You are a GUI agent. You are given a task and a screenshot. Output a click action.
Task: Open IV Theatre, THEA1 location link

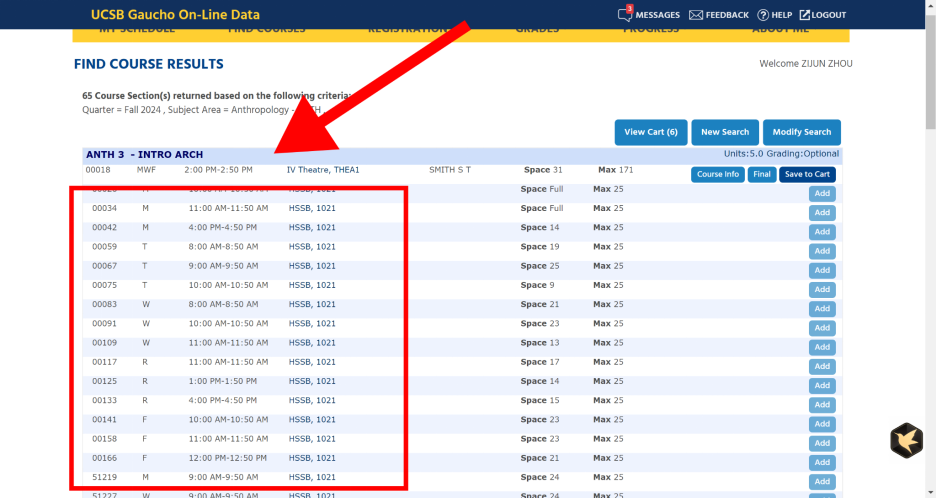click(323, 170)
